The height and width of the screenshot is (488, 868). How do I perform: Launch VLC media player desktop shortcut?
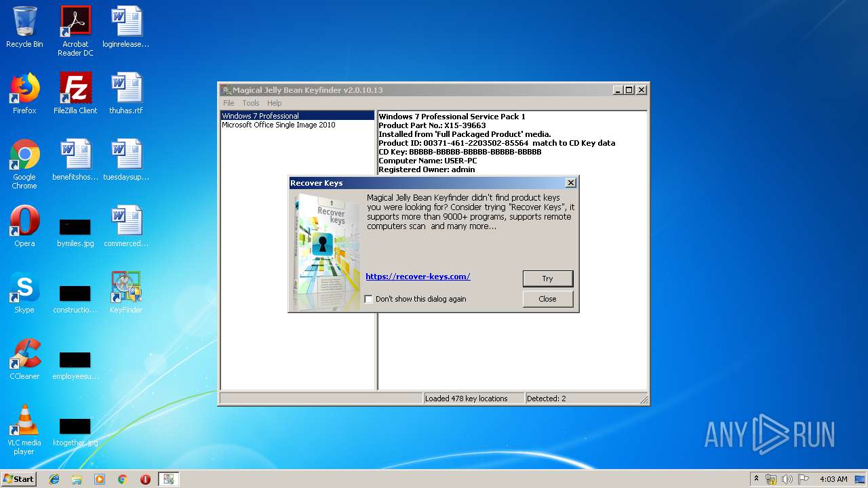click(x=24, y=430)
